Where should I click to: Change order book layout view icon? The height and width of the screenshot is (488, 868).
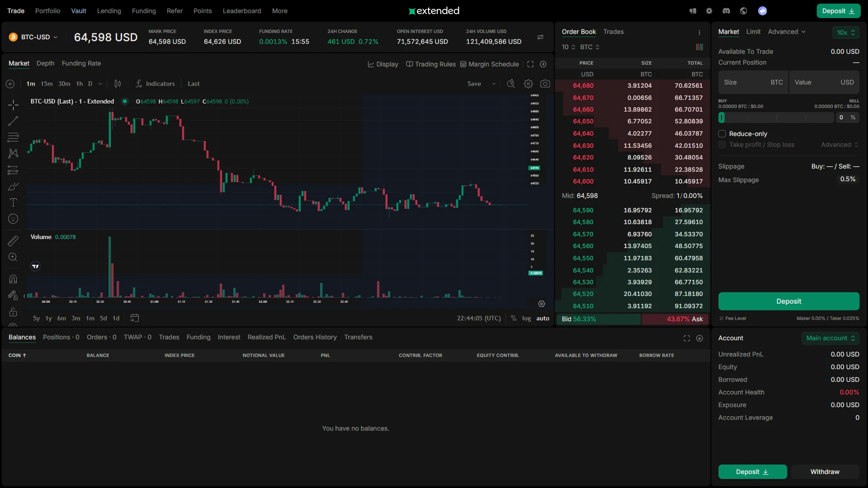[x=699, y=47]
